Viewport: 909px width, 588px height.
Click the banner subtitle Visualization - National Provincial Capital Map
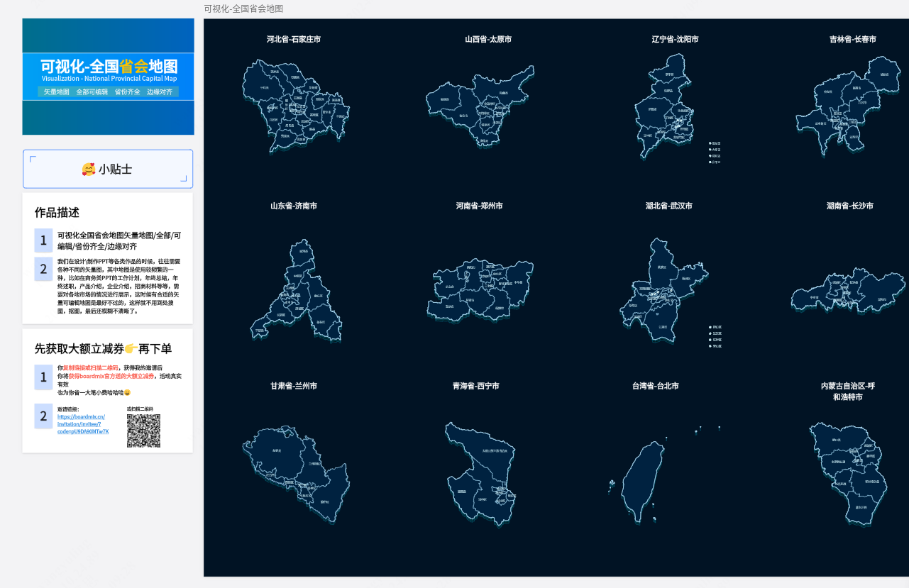[x=109, y=79]
